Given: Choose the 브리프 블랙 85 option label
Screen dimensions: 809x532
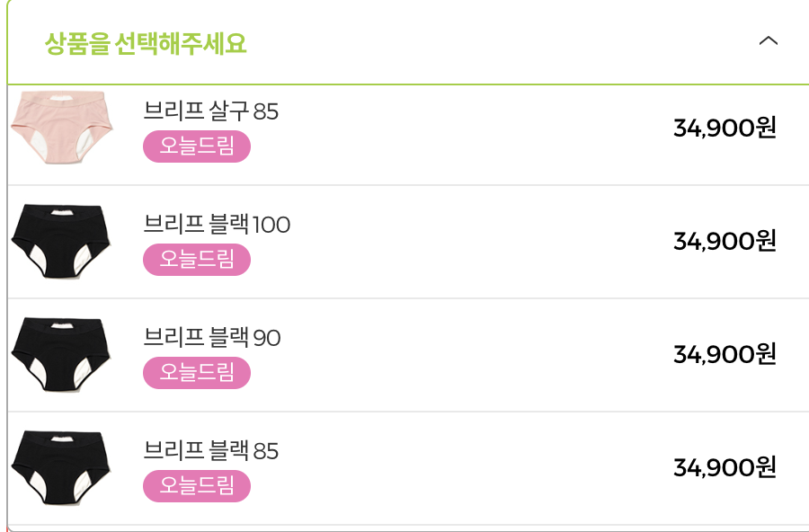Looking at the screenshot, I should (x=210, y=450).
